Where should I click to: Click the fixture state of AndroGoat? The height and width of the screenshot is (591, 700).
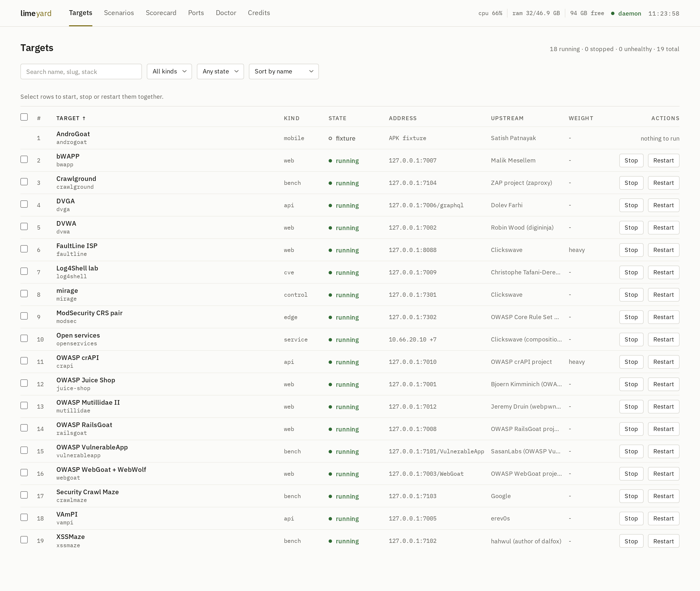click(x=342, y=138)
